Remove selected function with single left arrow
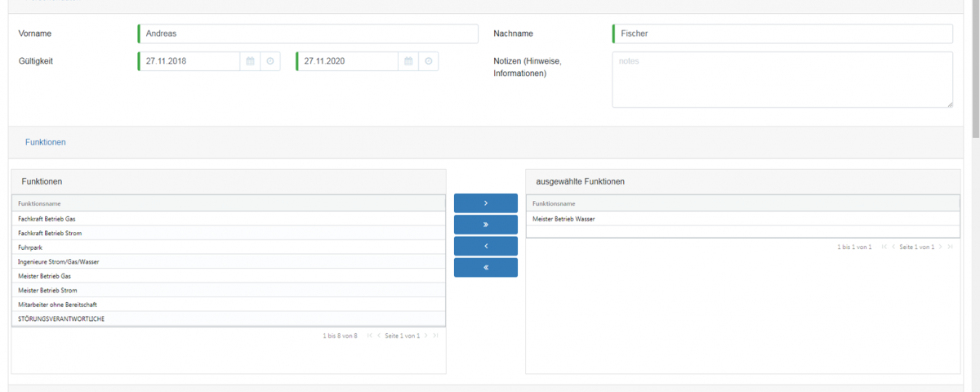The width and height of the screenshot is (980, 392). tap(486, 246)
